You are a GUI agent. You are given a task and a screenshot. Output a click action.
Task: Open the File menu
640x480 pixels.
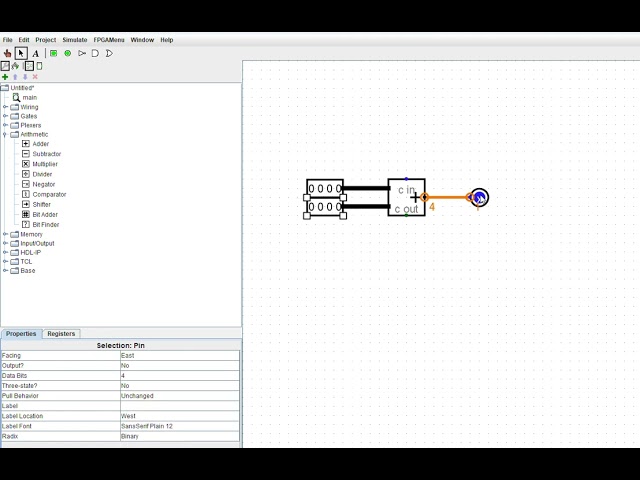pyautogui.click(x=8, y=40)
